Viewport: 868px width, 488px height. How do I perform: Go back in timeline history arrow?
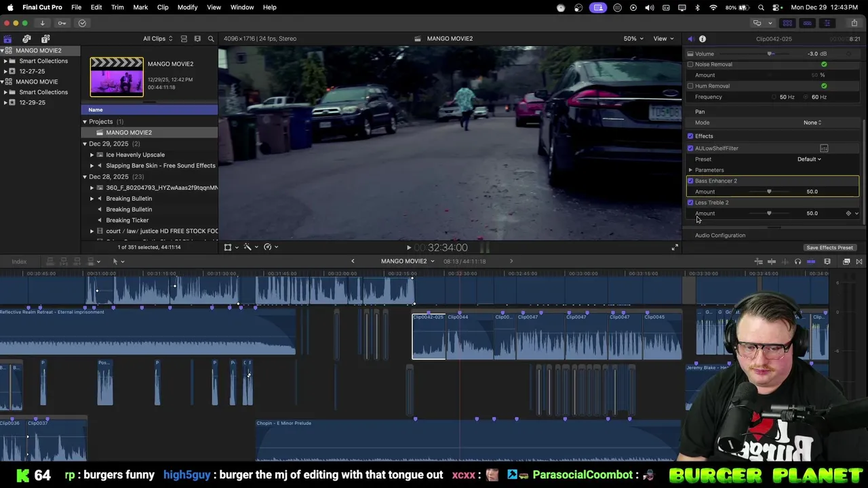pyautogui.click(x=353, y=262)
